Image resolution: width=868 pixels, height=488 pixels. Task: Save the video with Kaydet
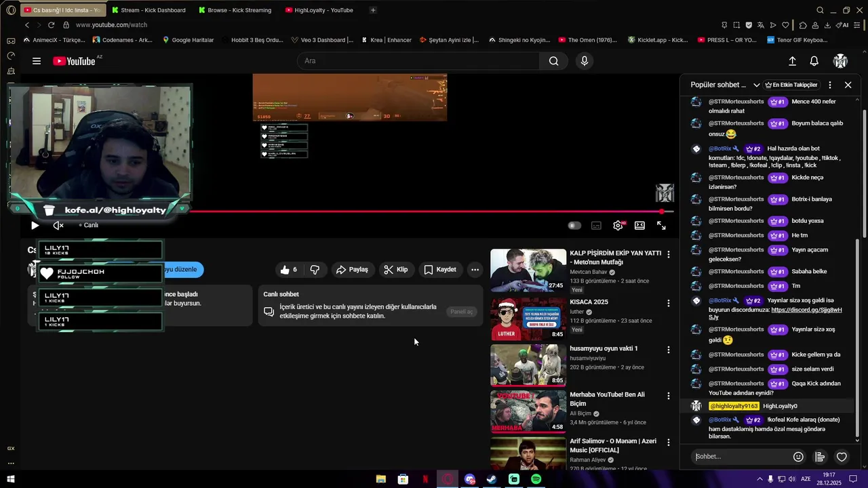(439, 270)
